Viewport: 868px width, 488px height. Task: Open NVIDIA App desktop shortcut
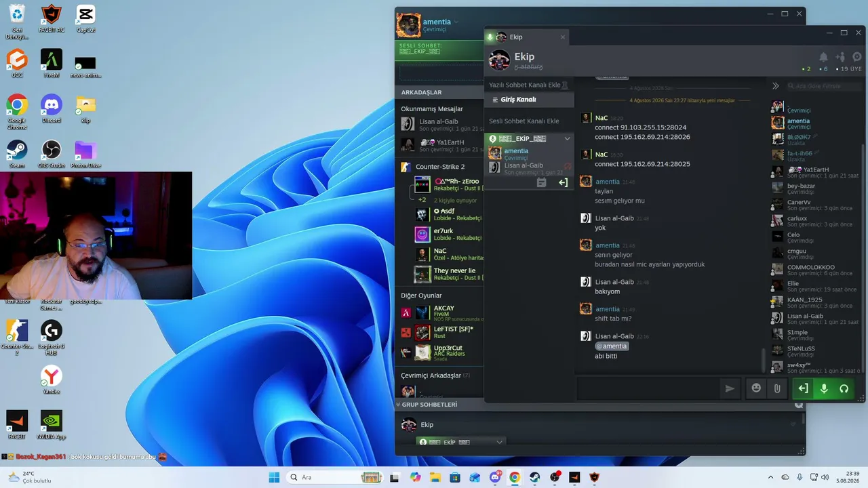[52, 425]
